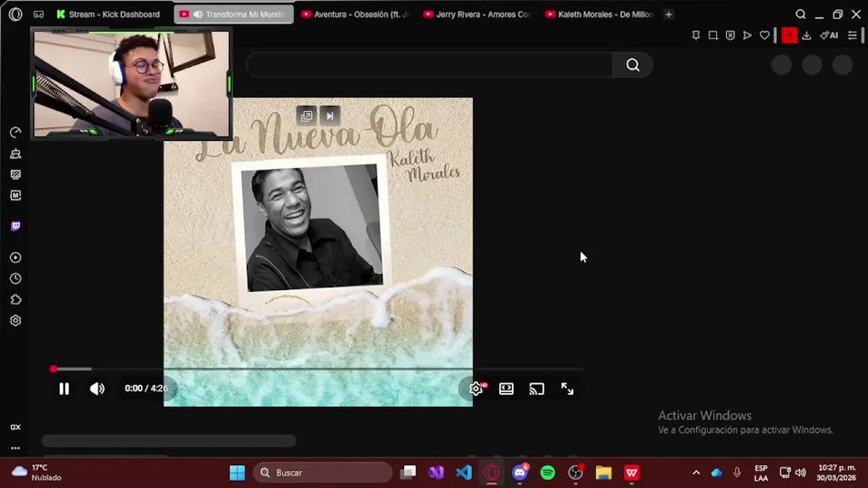This screenshot has width=868, height=488.
Task: Open the video settings gear
Action: tap(477, 388)
